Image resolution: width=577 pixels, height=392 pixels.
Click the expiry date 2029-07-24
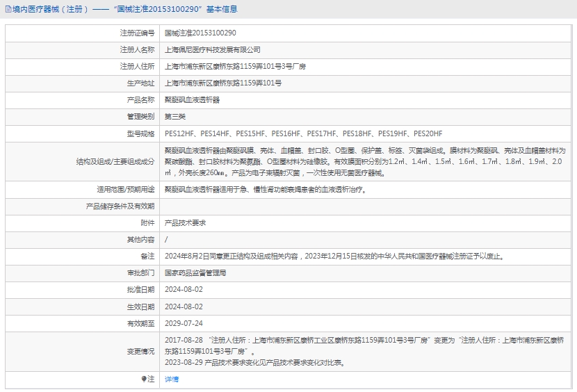click(184, 323)
